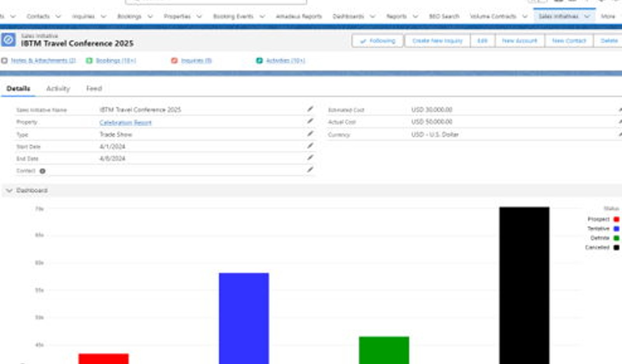Go to the Properties navigation tab

click(x=177, y=16)
